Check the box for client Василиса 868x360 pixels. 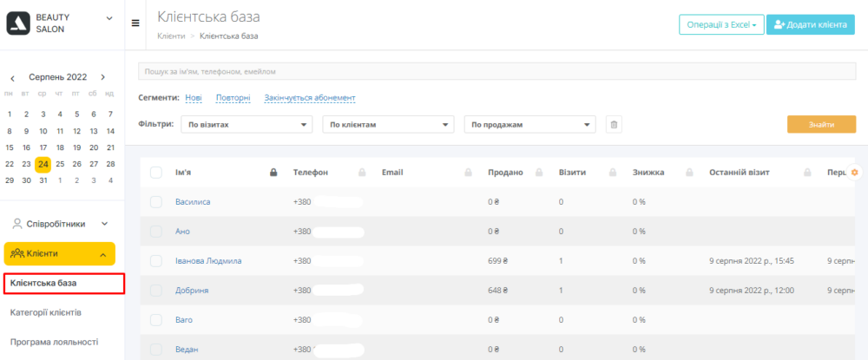click(x=156, y=202)
